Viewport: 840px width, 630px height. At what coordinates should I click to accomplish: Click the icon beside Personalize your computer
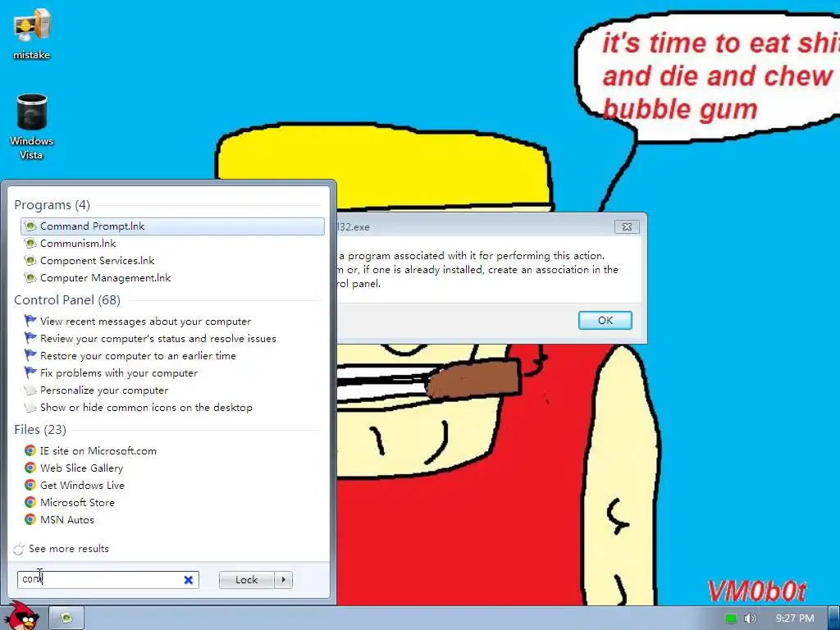[30, 390]
